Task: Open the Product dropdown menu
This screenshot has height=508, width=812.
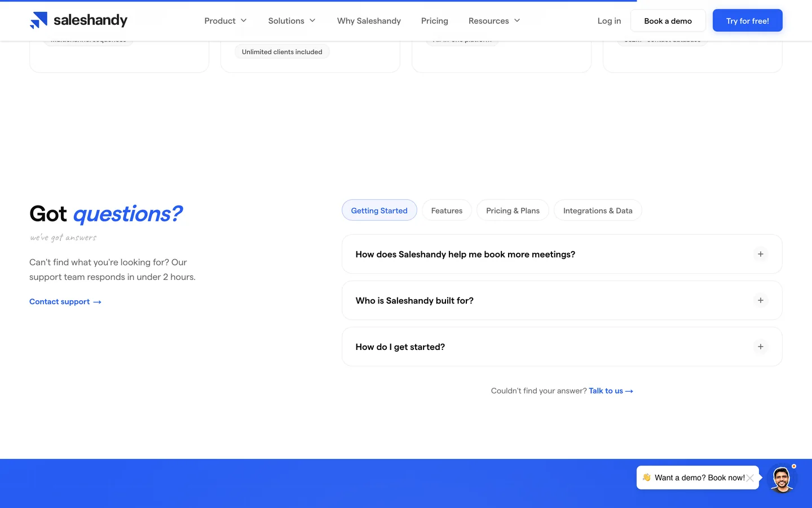Action: tap(226, 21)
